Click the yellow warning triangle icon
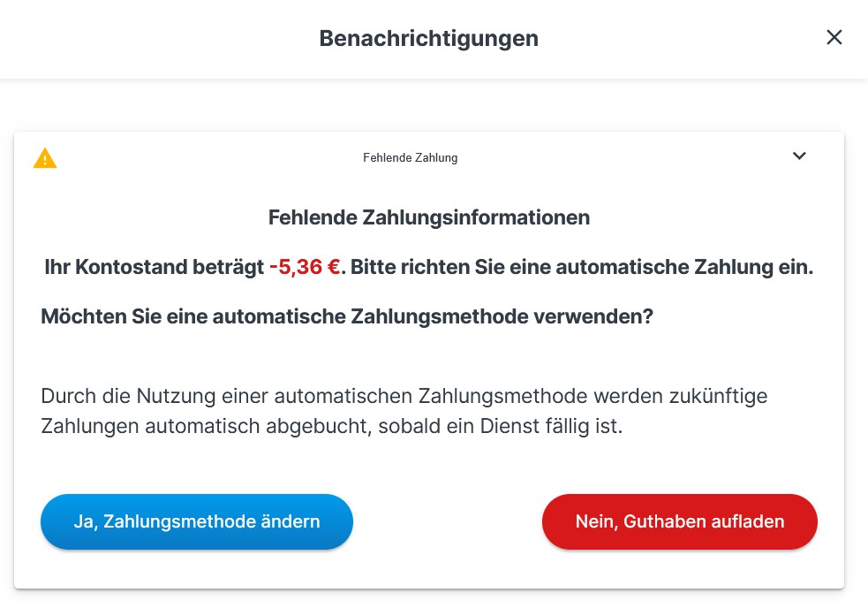Screen dimensions: 868x608 pos(45,158)
